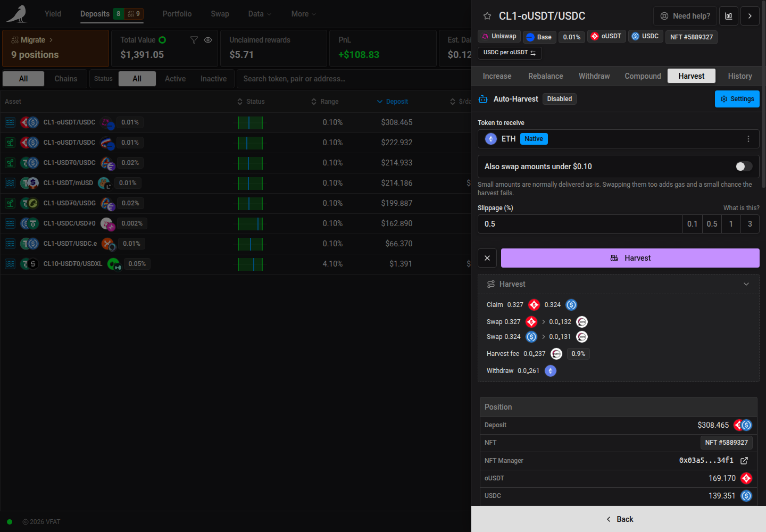Click the bird logo in top-left corner
The image size is (766, 532).
click(17, 14)
